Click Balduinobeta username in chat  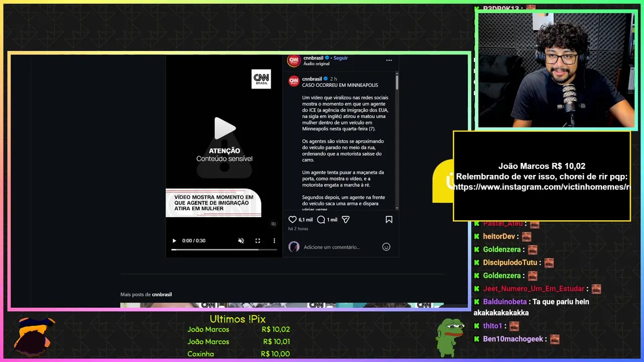[x=505, y=302]
